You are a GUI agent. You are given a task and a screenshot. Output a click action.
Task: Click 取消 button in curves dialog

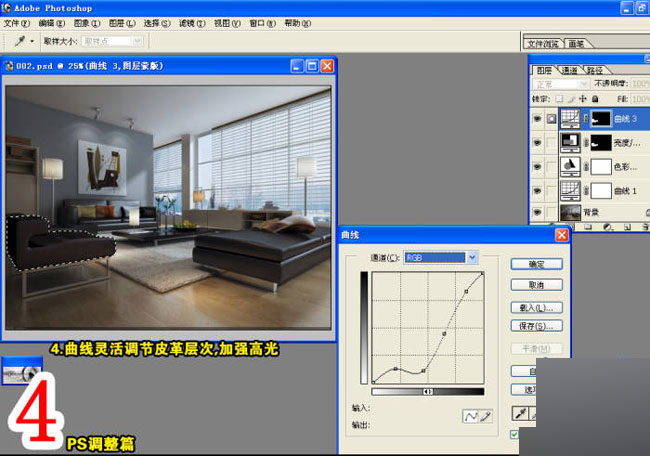point(536,285)
